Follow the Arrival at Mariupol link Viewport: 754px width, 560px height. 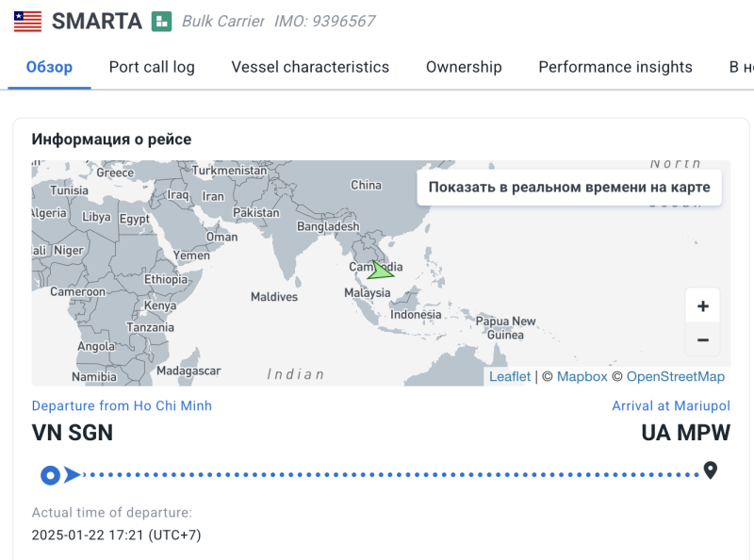point(671,405)
